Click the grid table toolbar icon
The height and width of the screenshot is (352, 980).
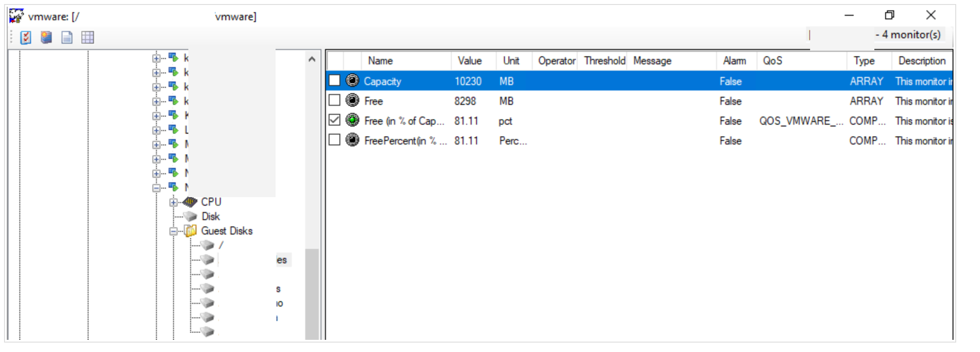[x=88, y=37]
